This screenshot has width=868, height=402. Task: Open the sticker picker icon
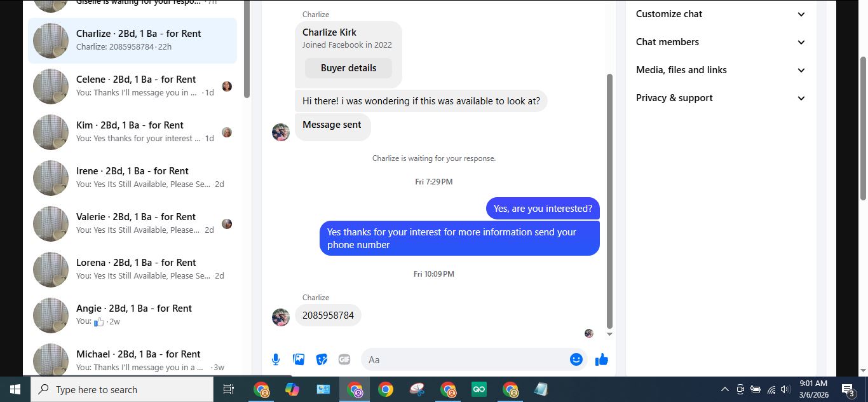tap(322, 359)
